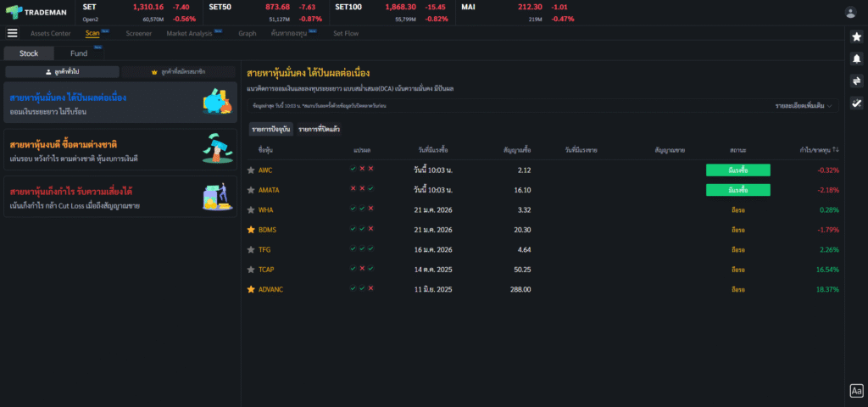Click the Aa font size icon
The height and width of the screenshot is (407, 868).
tap(856, 391)
